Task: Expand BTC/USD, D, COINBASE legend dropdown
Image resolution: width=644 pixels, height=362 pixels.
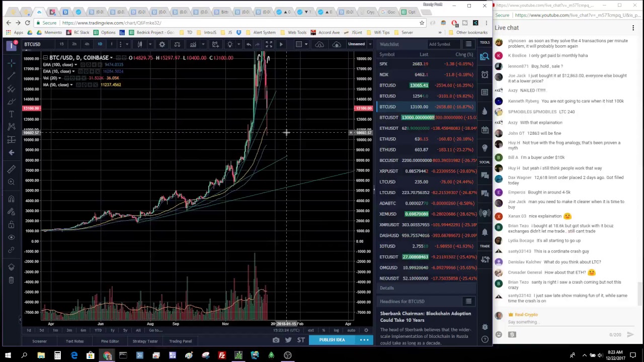Action: 111,58
